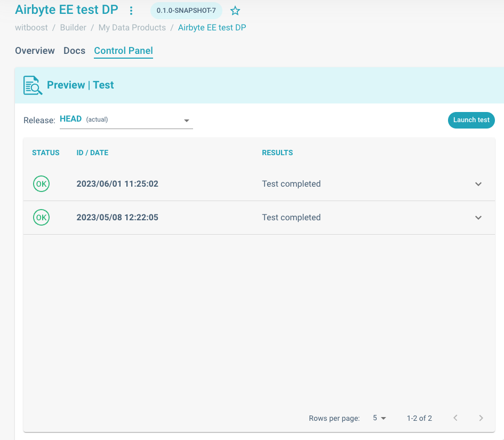Switch to the Overview tab
This screenshot has width=504, height=440.
(x=35, y=51)
